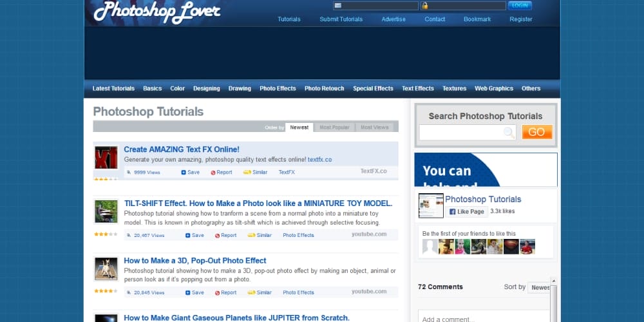Open the Color category
This screenshot has width=644, height=322.
(x=178, y=88)
